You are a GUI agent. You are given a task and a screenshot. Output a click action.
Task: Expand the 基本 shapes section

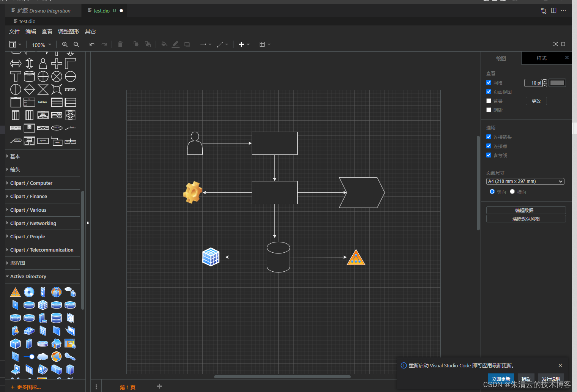coord(43,156)
